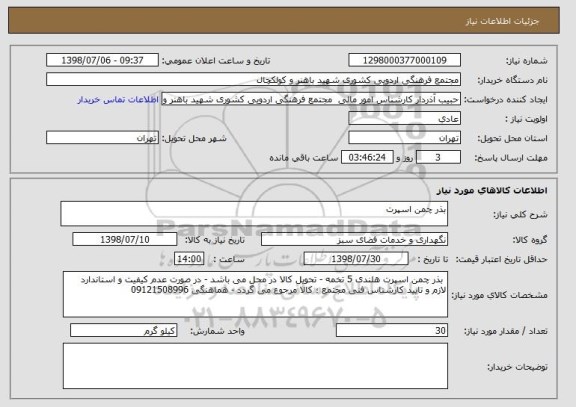Select the label تاریخ نیاز به کالا

(215, 240)
